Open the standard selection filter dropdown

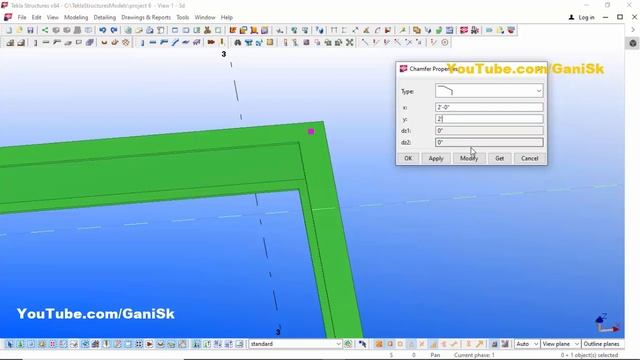click(x=295, y=344)
